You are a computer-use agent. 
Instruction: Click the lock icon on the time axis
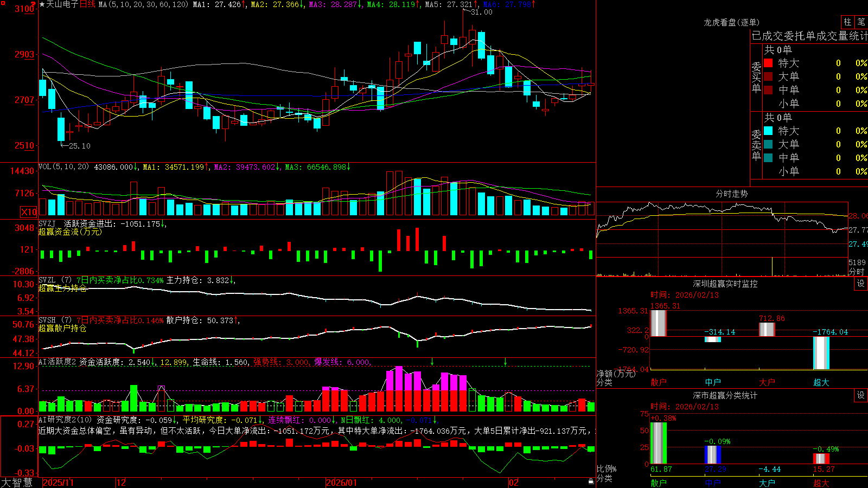tap(591, 481)
